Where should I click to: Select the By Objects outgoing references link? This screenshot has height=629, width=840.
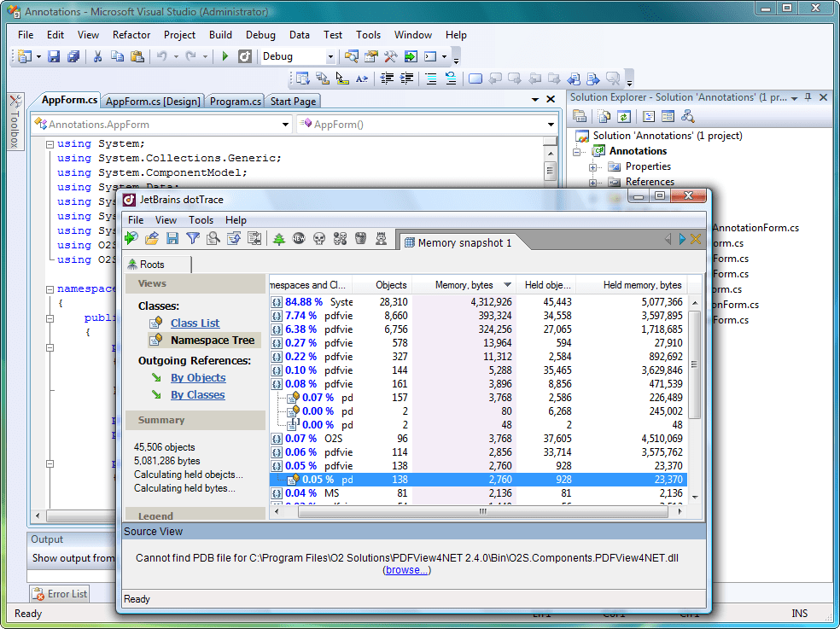coord(198,377)
